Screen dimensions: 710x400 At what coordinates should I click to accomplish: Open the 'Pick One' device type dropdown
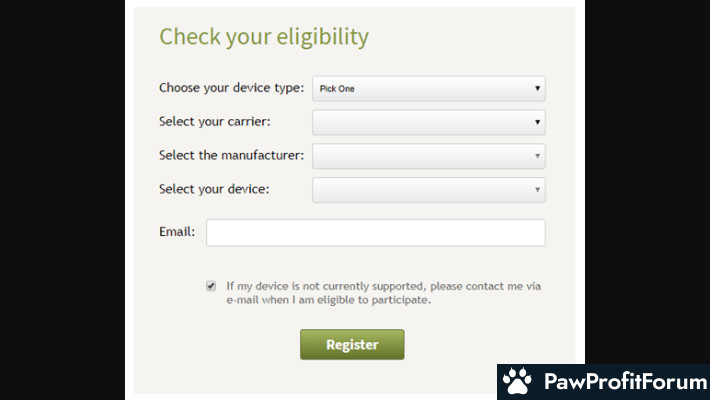click(429, 88)
